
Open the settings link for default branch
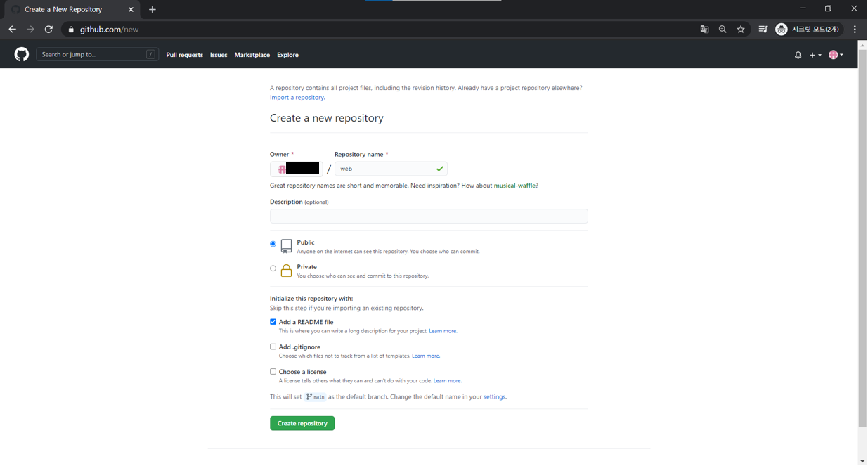494,397
